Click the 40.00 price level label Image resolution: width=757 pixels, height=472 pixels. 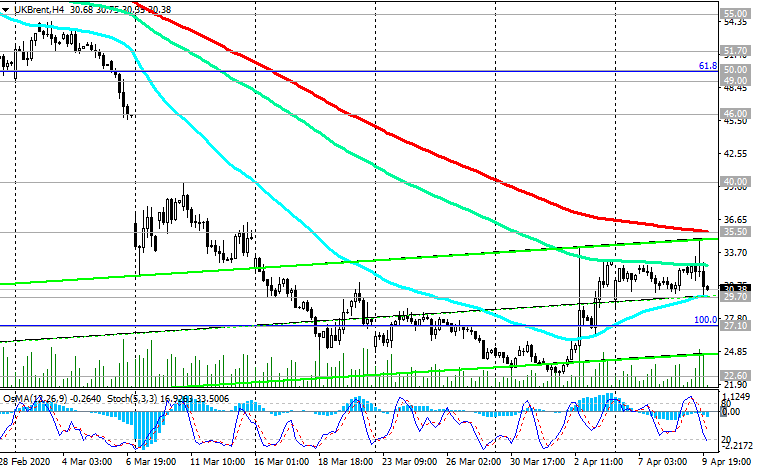[735, 182]
